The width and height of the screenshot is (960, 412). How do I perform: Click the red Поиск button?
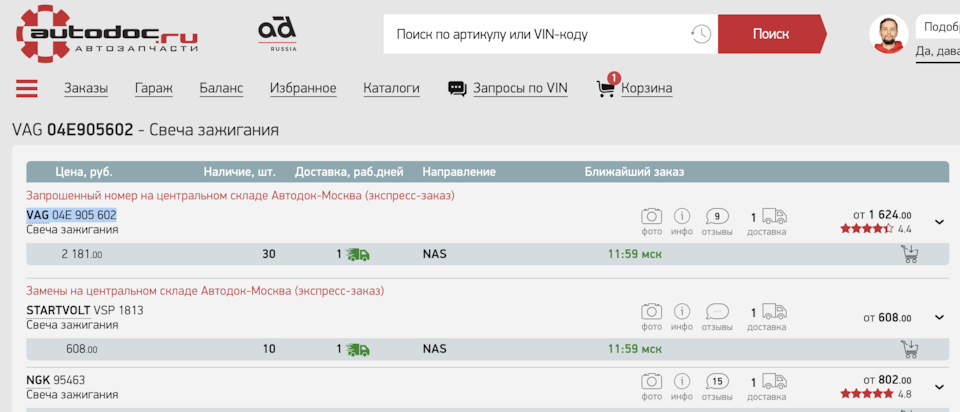pyautogui.click(x=771, y=34)
